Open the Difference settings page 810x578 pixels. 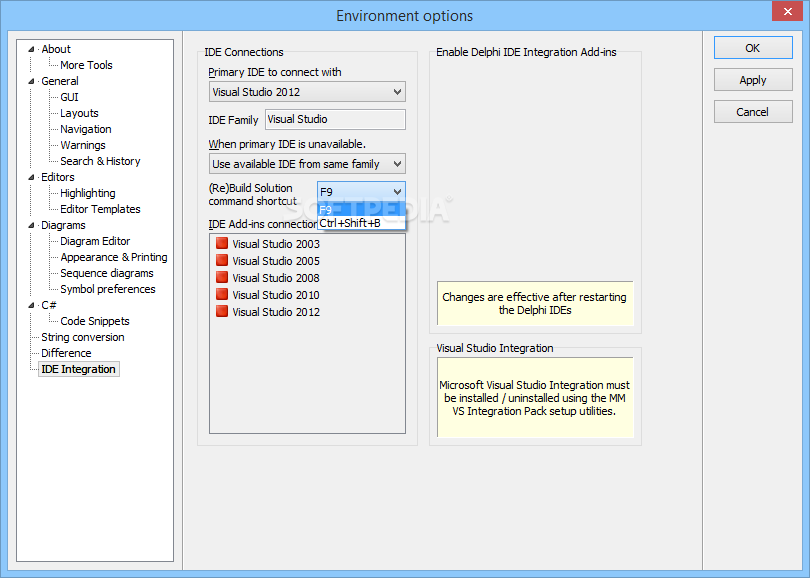66,353
